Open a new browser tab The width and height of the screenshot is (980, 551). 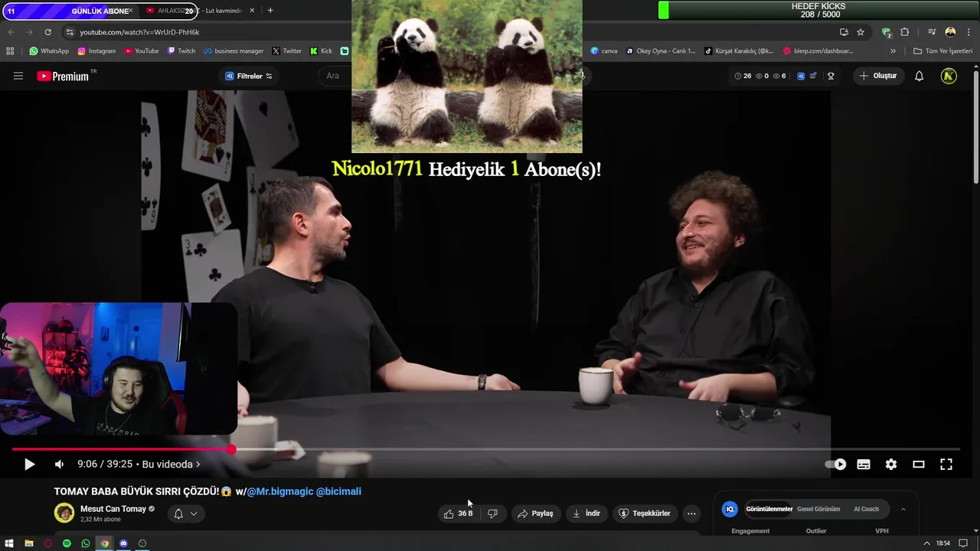(270, 11)
